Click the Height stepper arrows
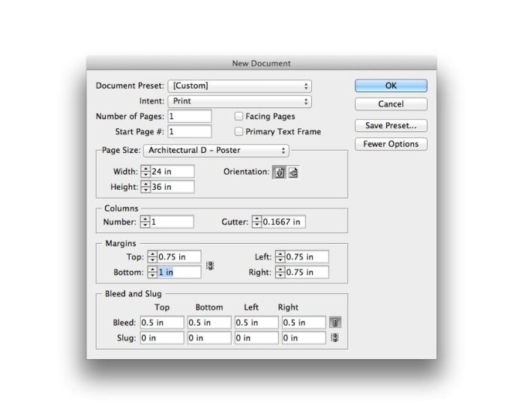This screenshot has width=522, height=420. point(145,187)
